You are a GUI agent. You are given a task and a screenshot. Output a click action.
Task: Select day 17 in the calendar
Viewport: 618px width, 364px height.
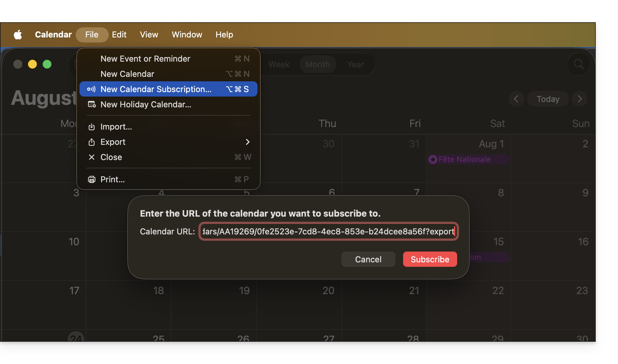[x=74, y=291]
